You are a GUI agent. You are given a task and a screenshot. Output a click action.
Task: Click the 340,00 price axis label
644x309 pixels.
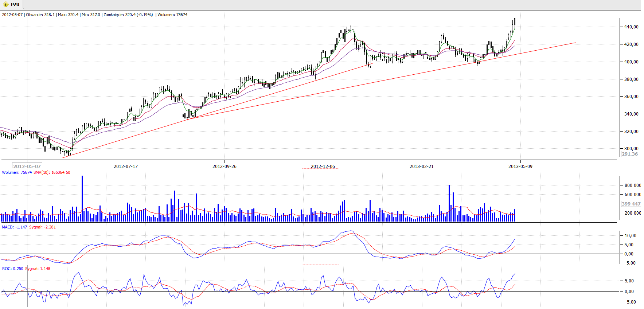631,114
